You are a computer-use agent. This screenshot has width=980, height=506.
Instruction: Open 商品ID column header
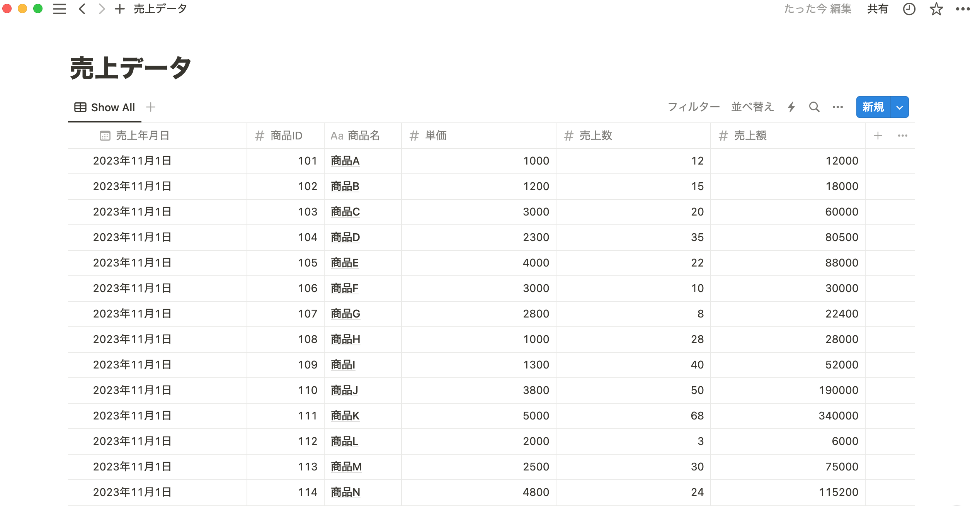[x=286, y=136]
